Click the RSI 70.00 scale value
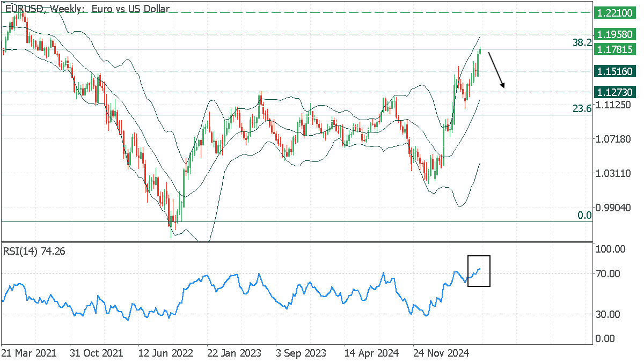 coord(609,274)
